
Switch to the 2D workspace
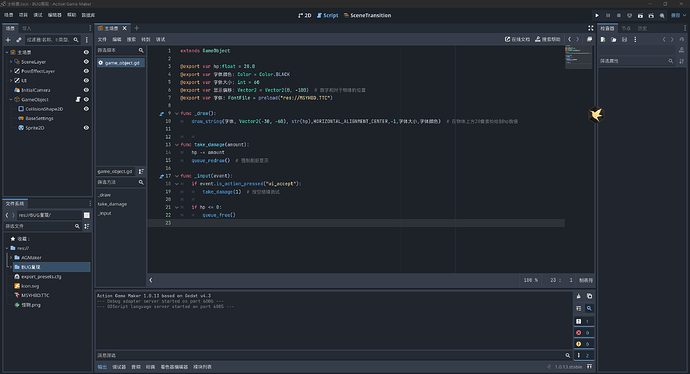click(x=305, y=15)
